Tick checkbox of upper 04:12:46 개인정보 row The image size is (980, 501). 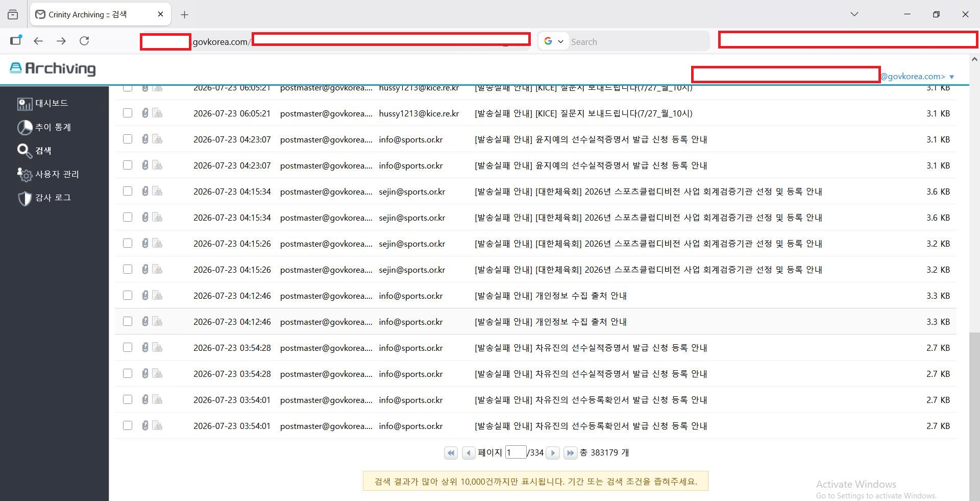[x=128, y=295]
